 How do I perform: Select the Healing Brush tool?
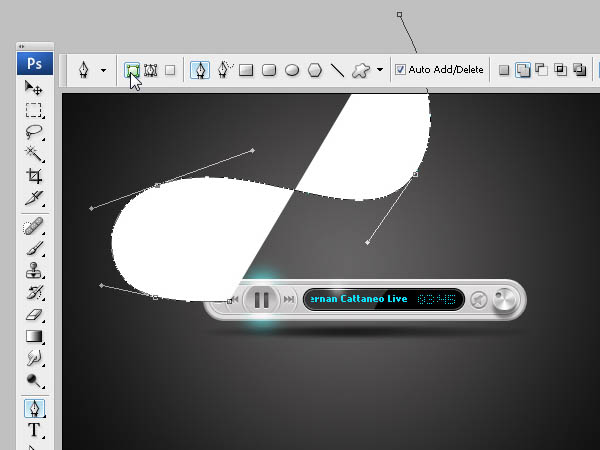34,226
